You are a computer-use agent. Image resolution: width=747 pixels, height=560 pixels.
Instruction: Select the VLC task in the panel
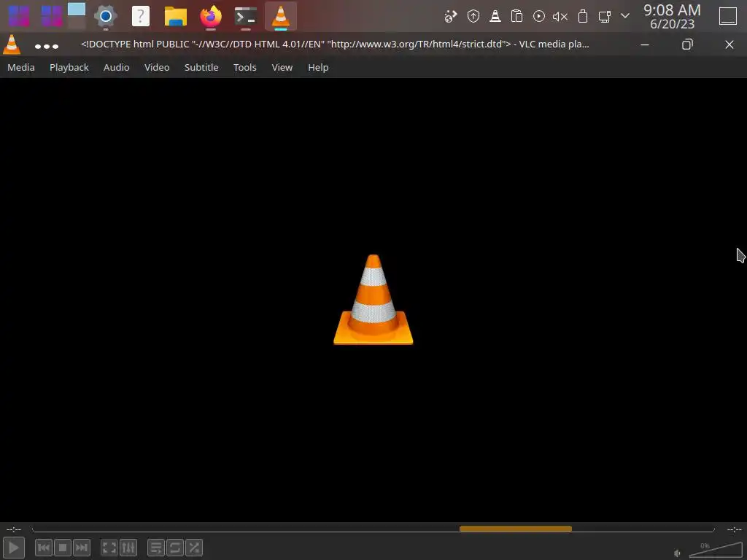[x=281, y=16]
